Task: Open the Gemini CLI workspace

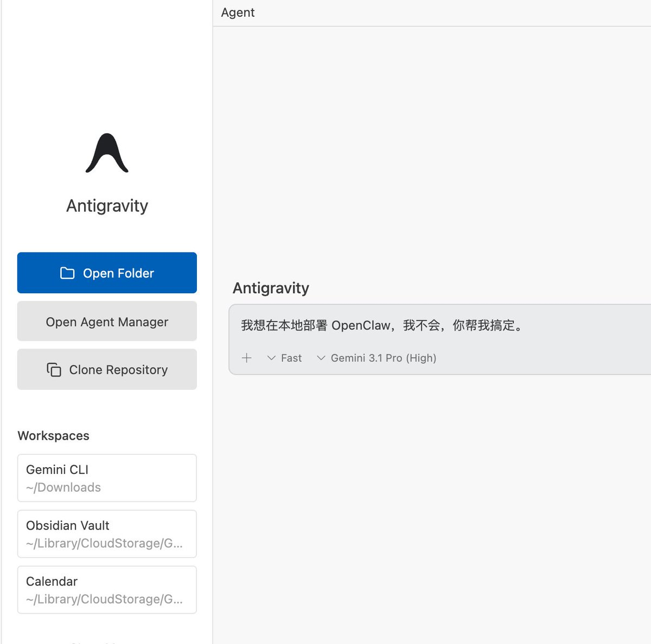Action: point(107,478)
